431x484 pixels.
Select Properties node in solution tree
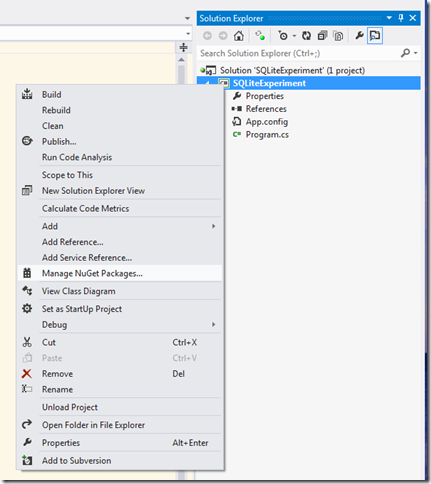[265, 96]
